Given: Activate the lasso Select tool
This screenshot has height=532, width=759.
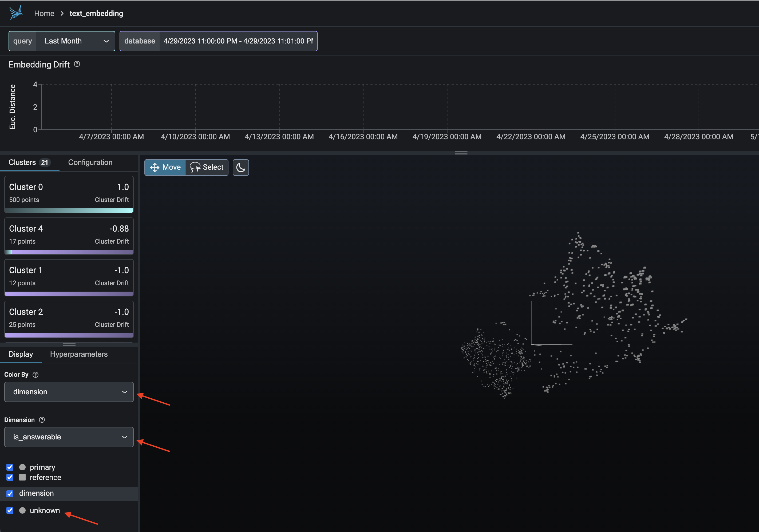Looking at the screenshot, I should [x=207, y=168].
